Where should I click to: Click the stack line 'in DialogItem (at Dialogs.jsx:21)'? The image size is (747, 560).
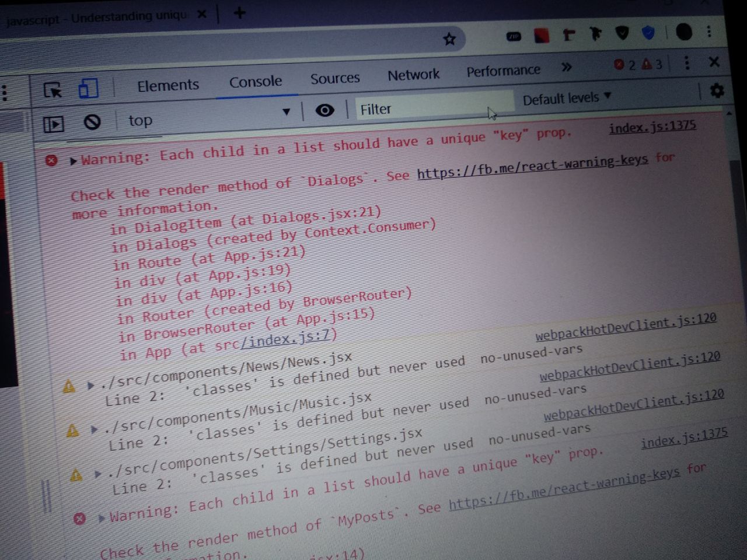coord(246,220)
